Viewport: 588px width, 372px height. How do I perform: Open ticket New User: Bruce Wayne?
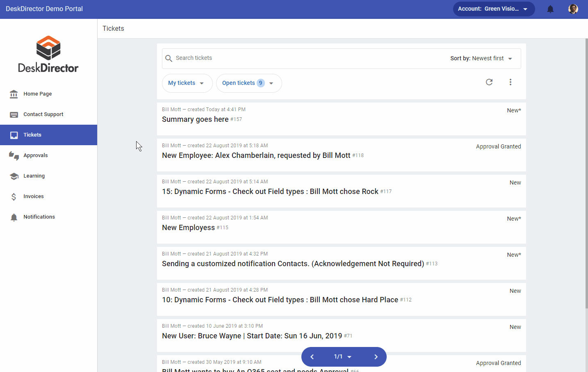[342, 335]
